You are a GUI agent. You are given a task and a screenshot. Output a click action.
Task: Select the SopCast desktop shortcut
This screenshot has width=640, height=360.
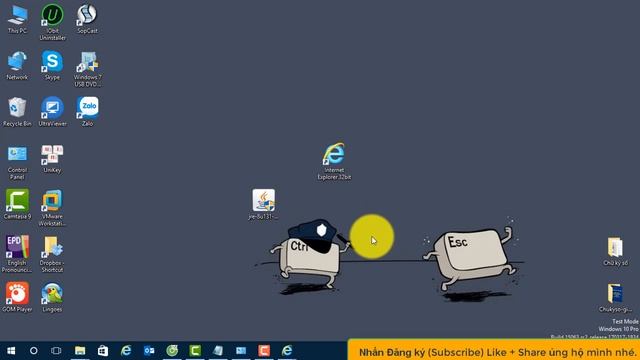tap(87, 20)
